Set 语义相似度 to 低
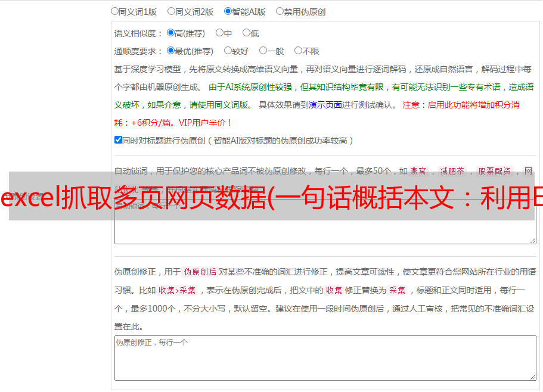The image size is (543, 392). tap(246, 33)
